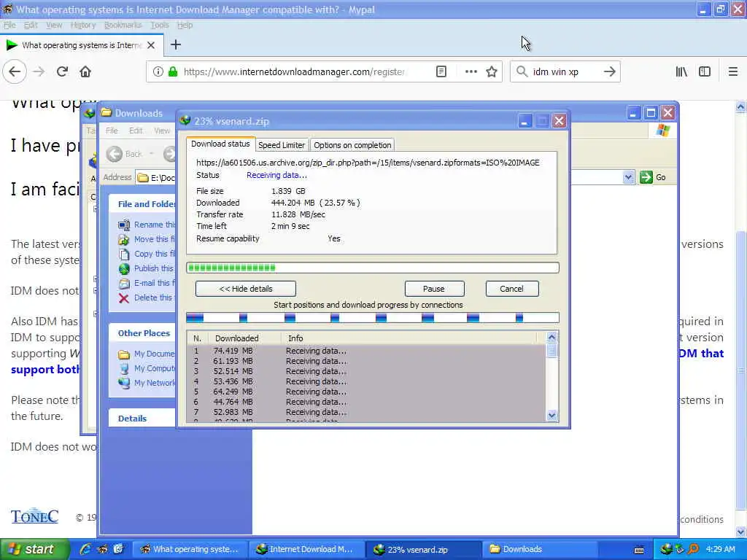Click E-mail this file icon

[x=124, y=284]
